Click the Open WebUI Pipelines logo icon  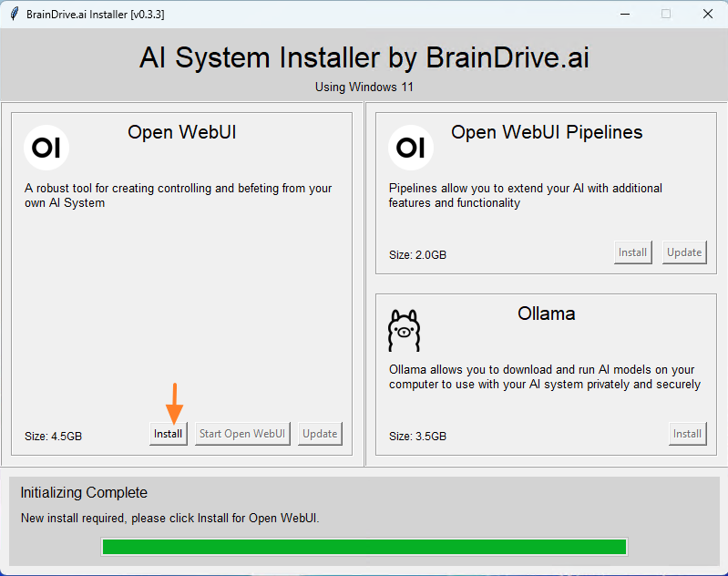tap(411, 147)
